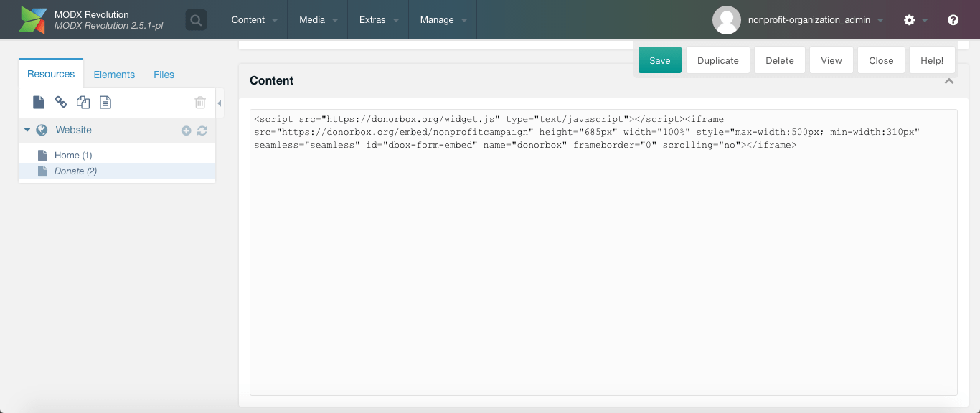
Task: Click the New Static Resource icon
Action: tap(105, 103)
